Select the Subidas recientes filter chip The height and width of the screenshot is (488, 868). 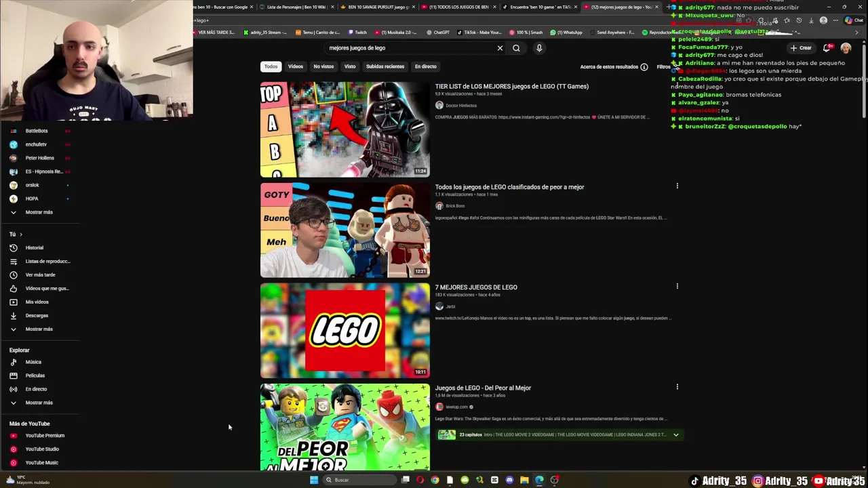tap(385, 66)
